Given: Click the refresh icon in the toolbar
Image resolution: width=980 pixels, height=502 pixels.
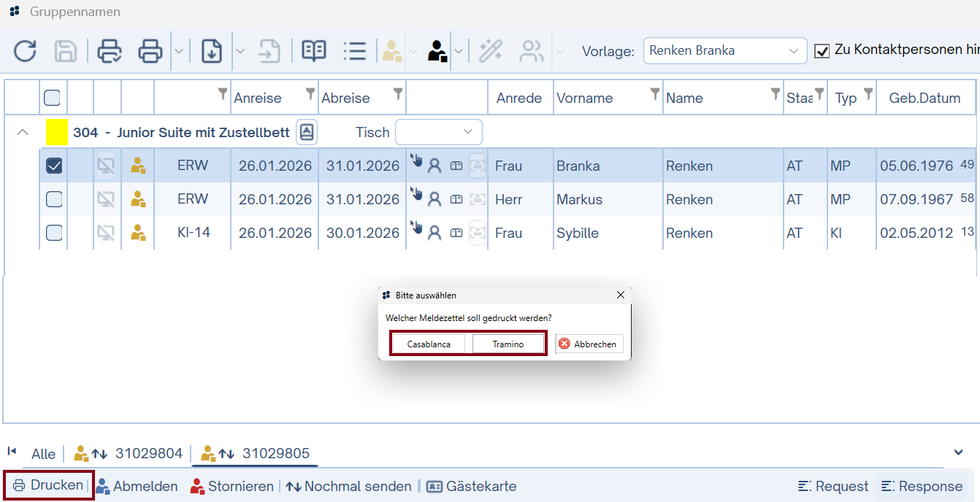Looking at the screenshot, I should point(25,51).
